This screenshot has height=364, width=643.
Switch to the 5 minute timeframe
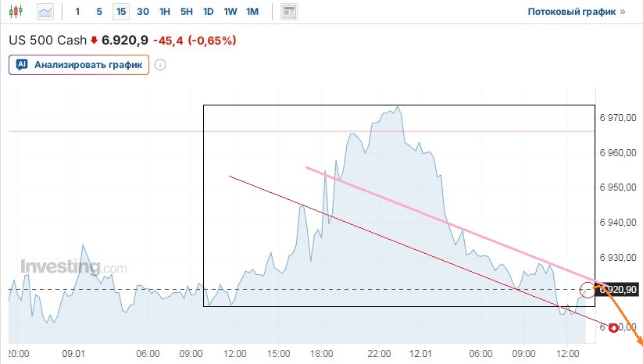pos(98,12)
